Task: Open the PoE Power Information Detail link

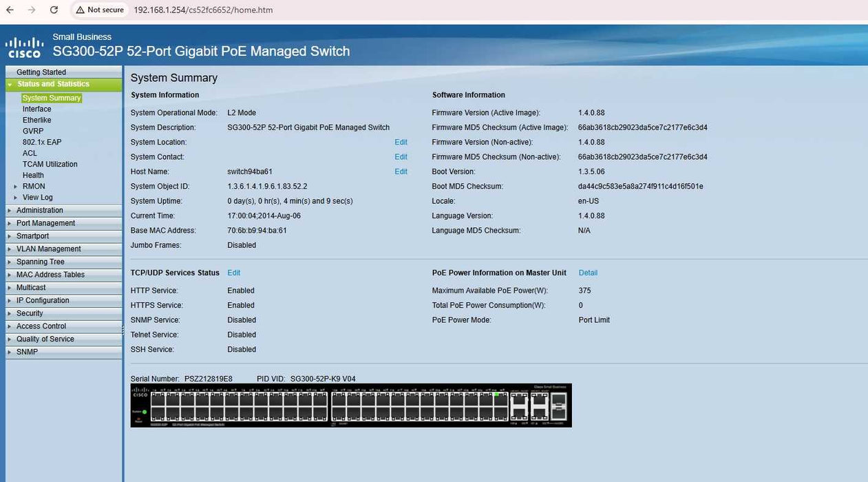Action: [588, 273]
